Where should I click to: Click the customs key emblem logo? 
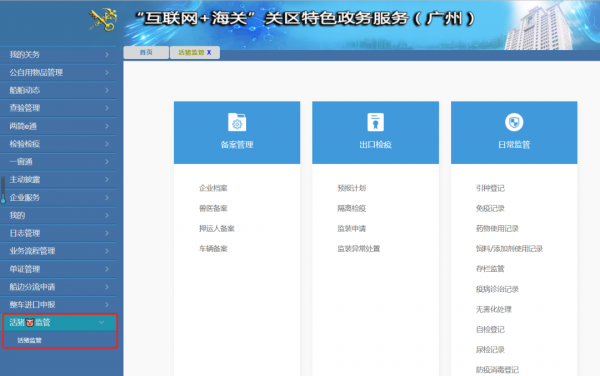(x=103, y=20)
